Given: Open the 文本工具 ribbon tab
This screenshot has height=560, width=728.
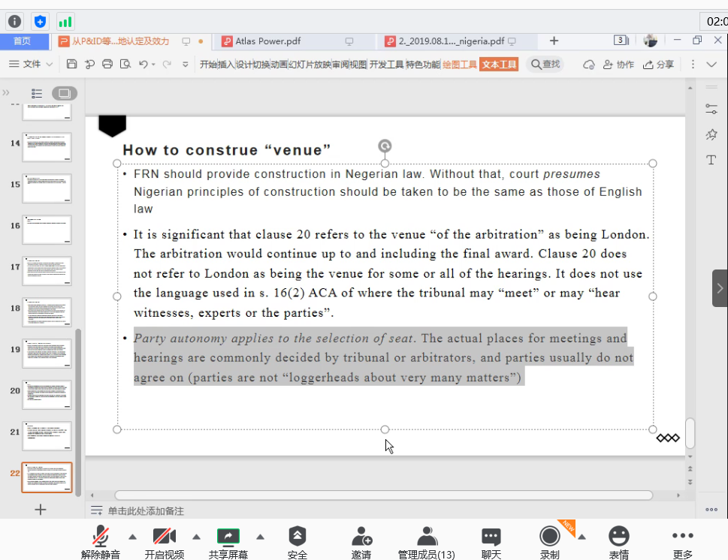Looking at the screenshot, I should (499, 65).
